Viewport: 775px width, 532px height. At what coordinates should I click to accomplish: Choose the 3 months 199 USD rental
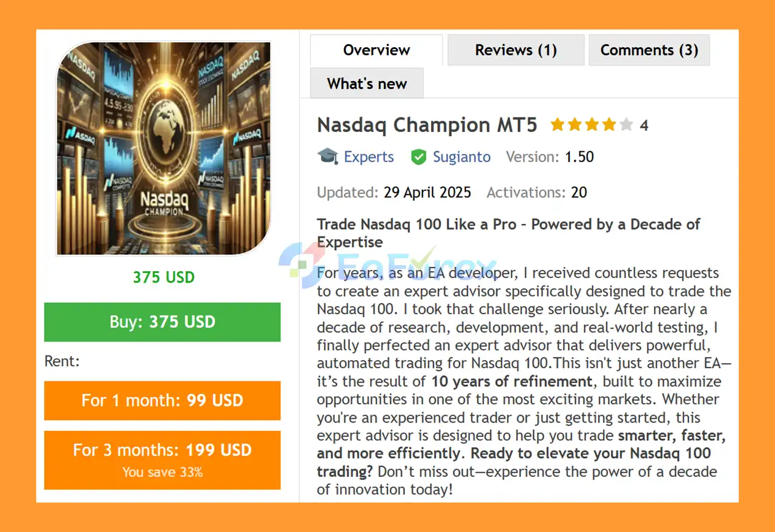point(162,459)
